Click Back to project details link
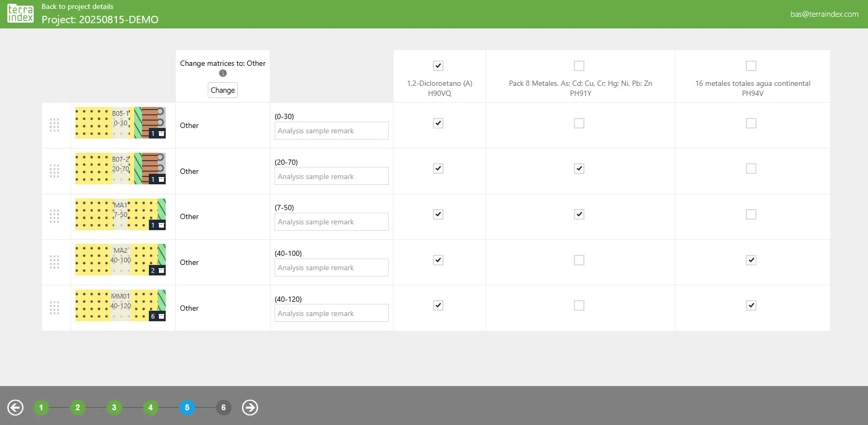868x425 pixels. (77, 6)
